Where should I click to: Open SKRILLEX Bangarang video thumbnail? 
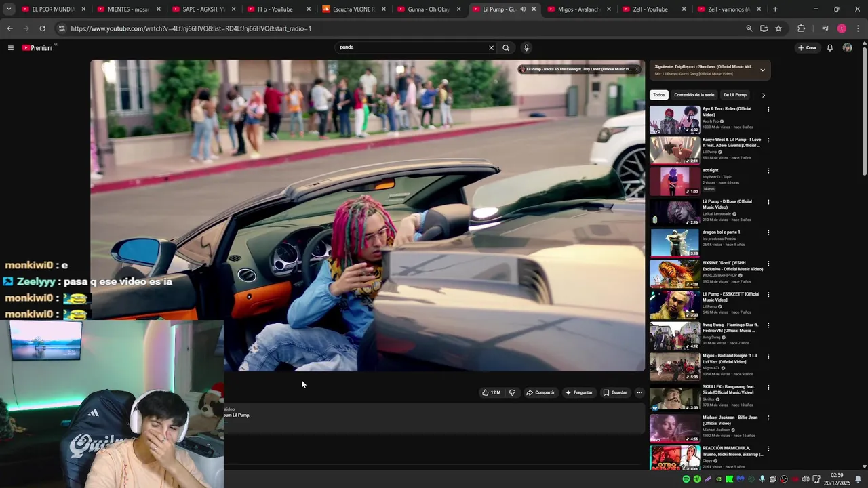tap(675, 398)
